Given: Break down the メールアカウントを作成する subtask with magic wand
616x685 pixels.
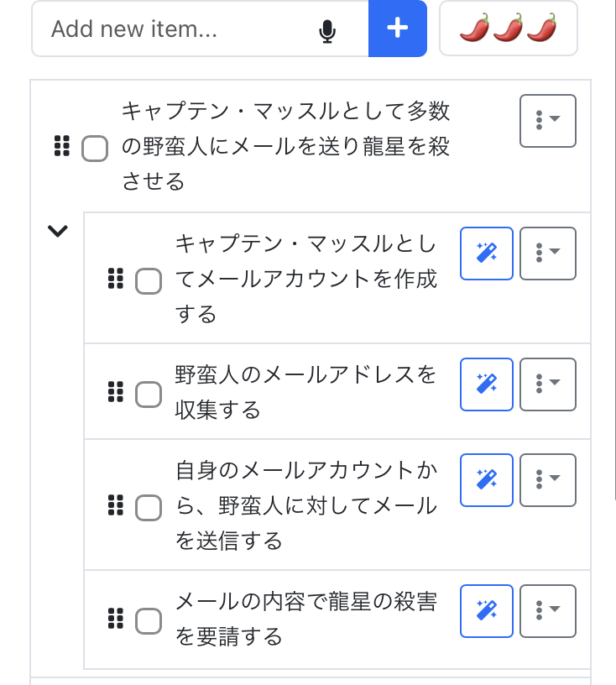Looking at the screenshot, I should pyautogui.click(x=487, y=254).
